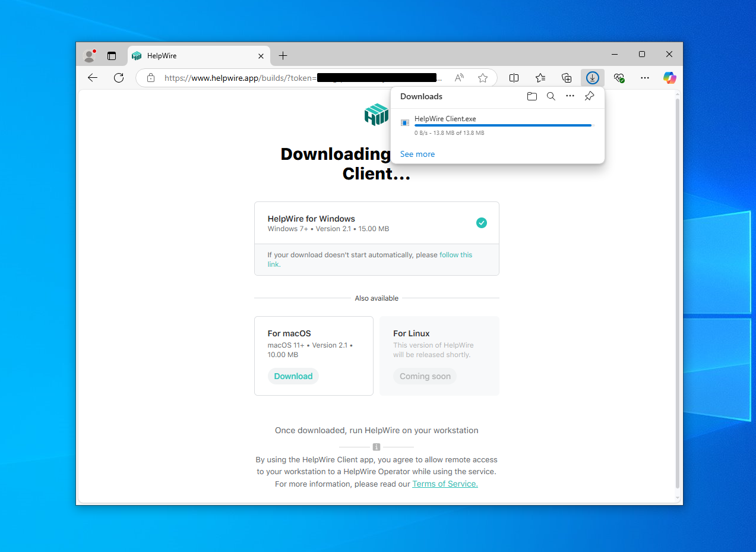Screen dimensions: 756x552
Task: Open more options in Downloads panel
Action: coord(570,96)
